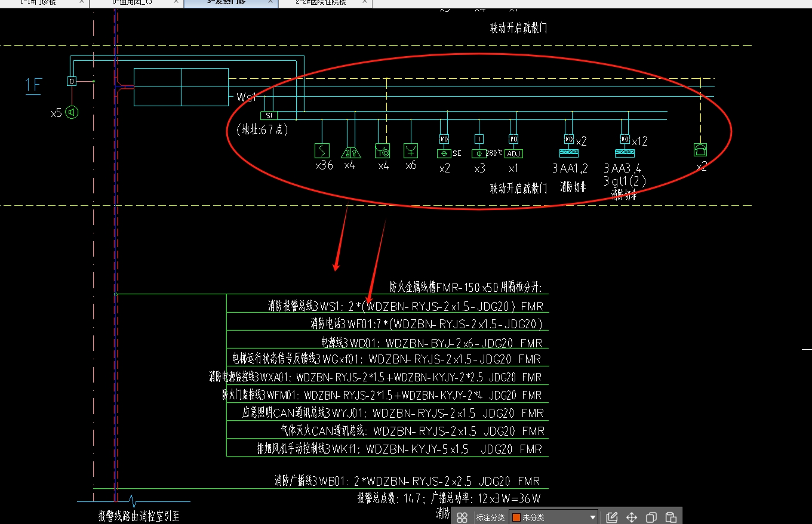Viewport: 812px width, 524px height.
Task: Click the paste annotation icon
Action: tap(671, 517)
